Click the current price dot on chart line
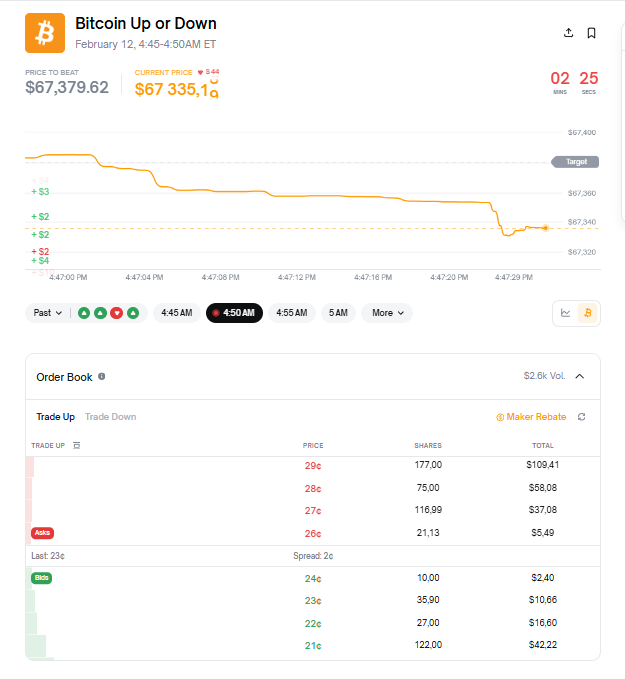Screen dimensions: 625x679 [x=545, y=228]
